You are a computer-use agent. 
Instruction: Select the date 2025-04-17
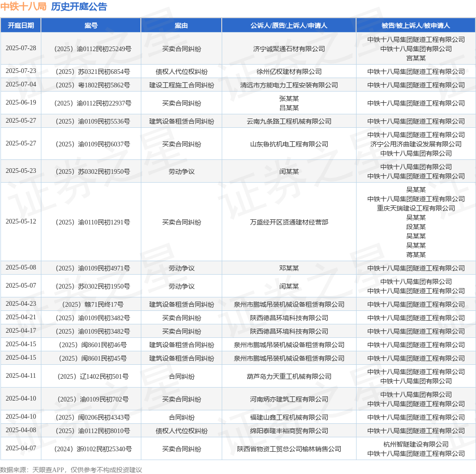pyautogui.click(x=20, y=331)
